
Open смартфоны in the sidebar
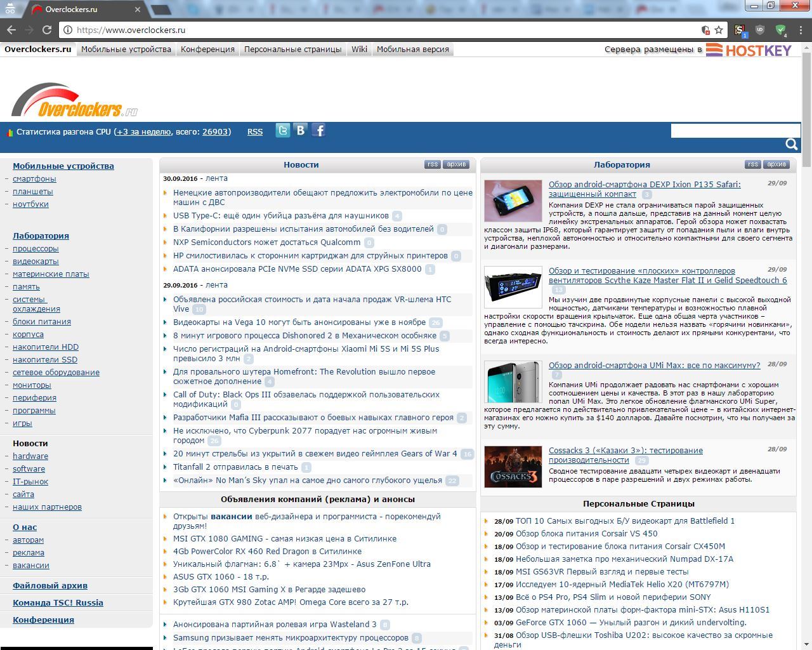34,179
